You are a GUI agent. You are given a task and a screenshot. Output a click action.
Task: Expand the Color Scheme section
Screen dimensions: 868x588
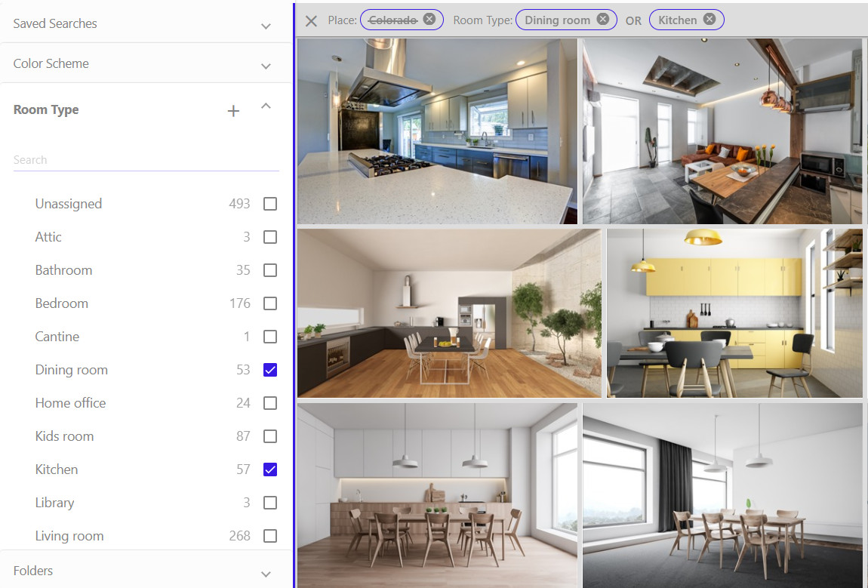click(x=266, y=66)
